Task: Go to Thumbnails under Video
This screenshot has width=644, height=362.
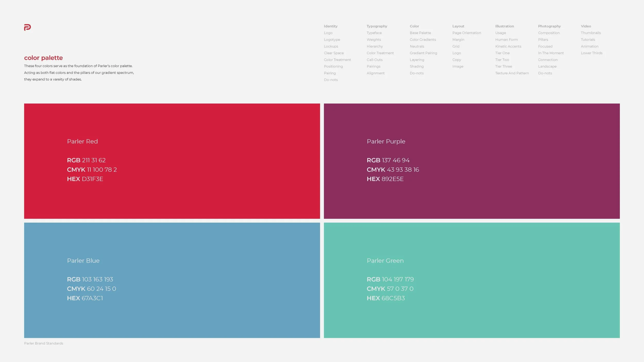Action: click(x=590, y=33)
